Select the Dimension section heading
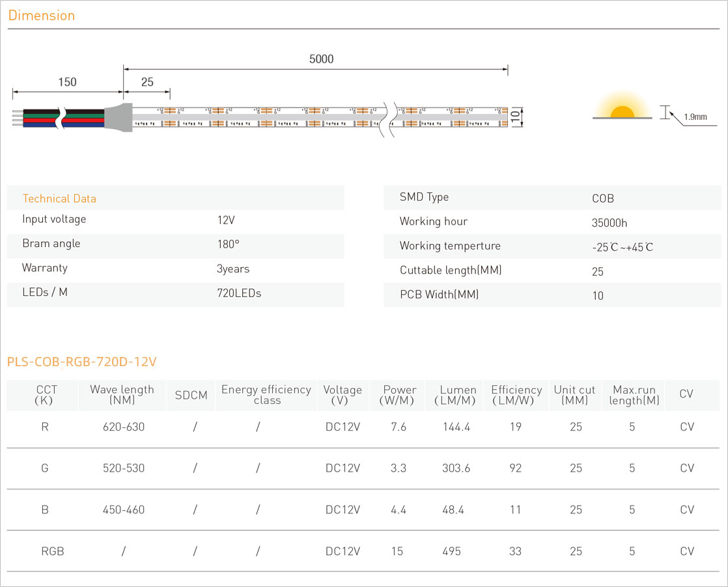The width and height of the screenshot is (728, 587). click(x=42, y=16)
